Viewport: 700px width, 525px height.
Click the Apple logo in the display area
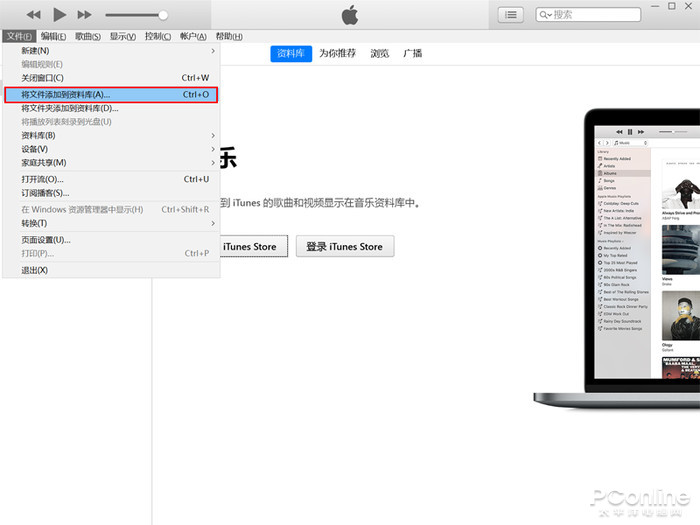click(x=350, y=15)
